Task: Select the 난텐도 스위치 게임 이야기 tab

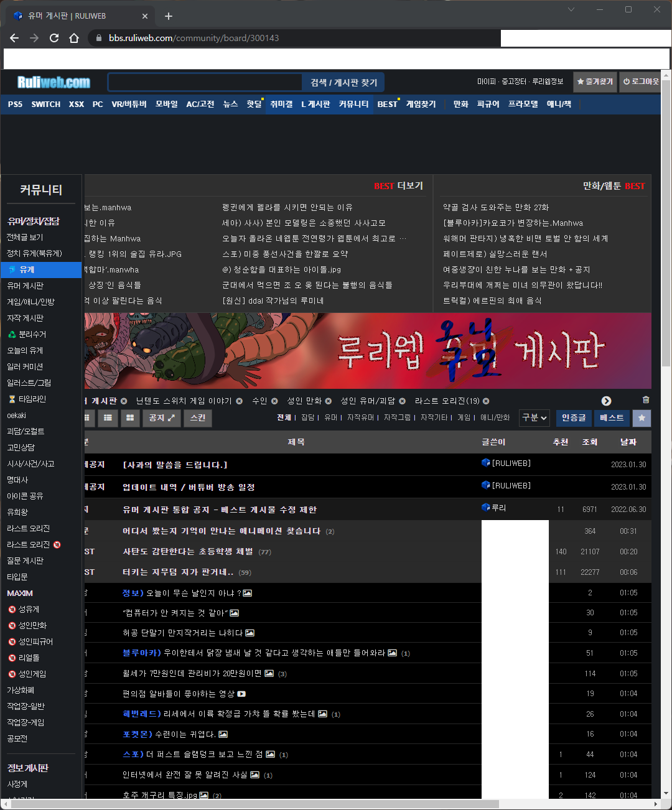Action: pos(185,401)
